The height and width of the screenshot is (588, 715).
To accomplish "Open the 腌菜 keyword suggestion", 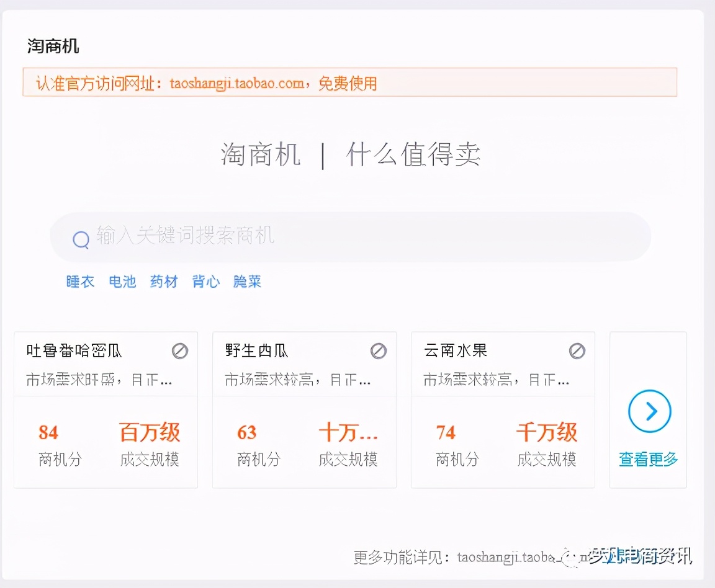I will 246,282.
